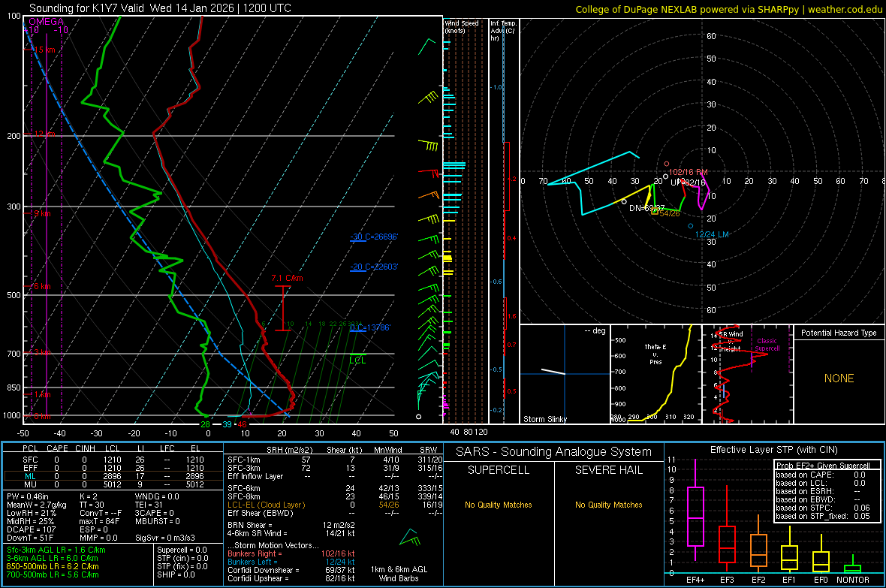Select the MU parcel row
Screen dimensions: 886x588
pyautogui.click(x=113, y=484)
